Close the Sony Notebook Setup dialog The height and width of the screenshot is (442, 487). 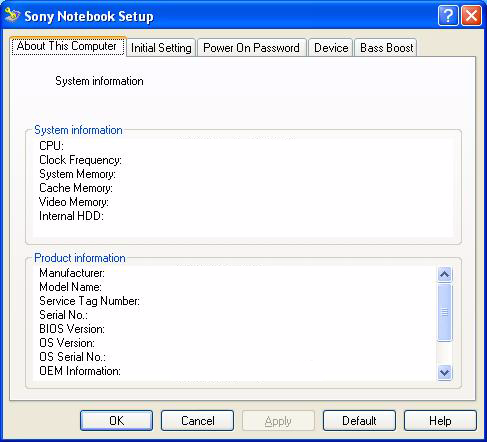point(471,16)
